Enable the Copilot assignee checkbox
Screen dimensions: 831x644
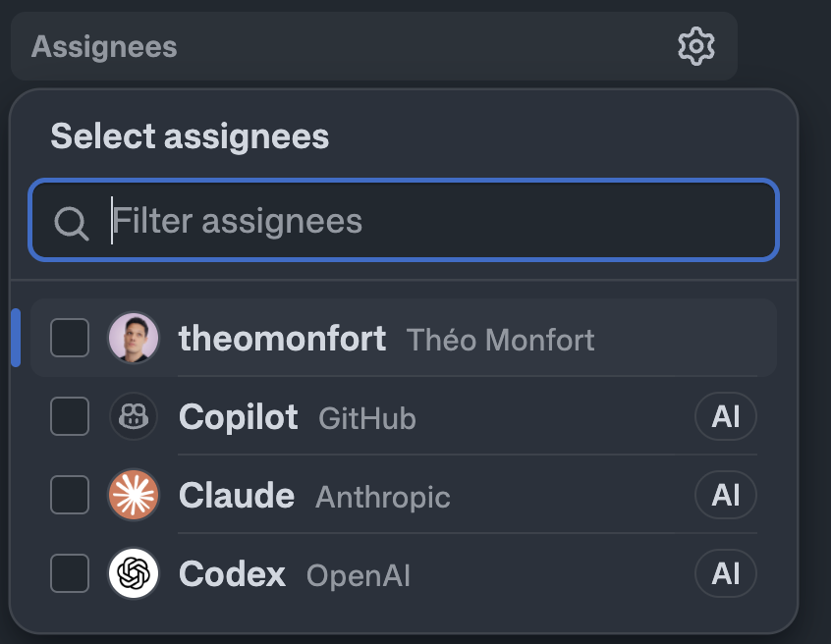coord(70,416)
